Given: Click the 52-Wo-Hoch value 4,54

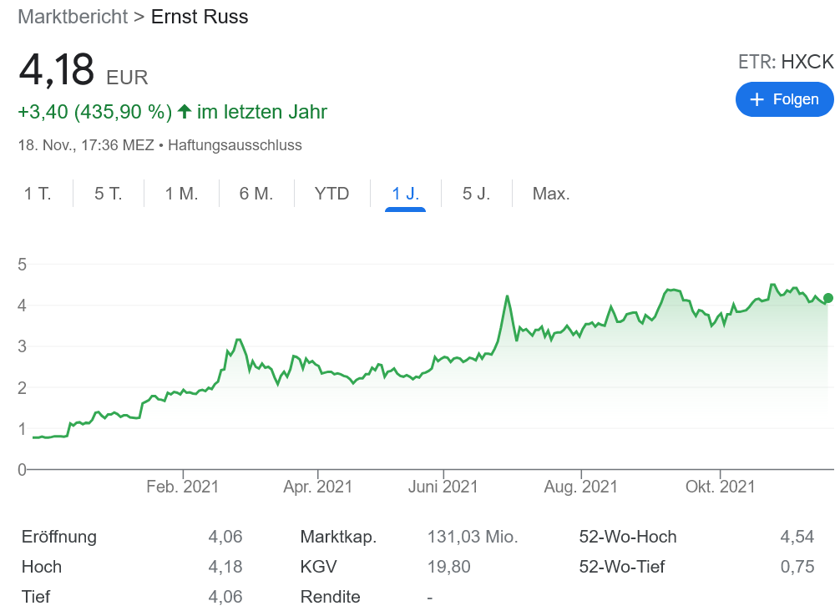Looking at the screenshot, I should pos(797,537).
